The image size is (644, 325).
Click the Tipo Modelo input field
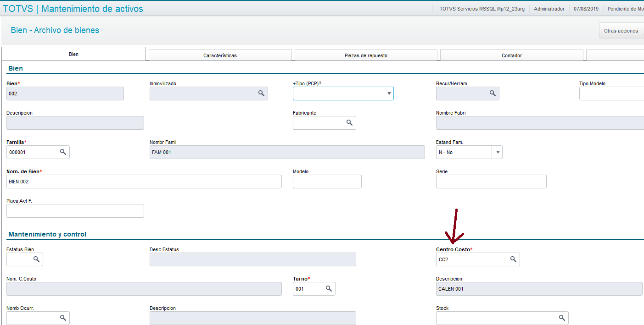[611, 94]
